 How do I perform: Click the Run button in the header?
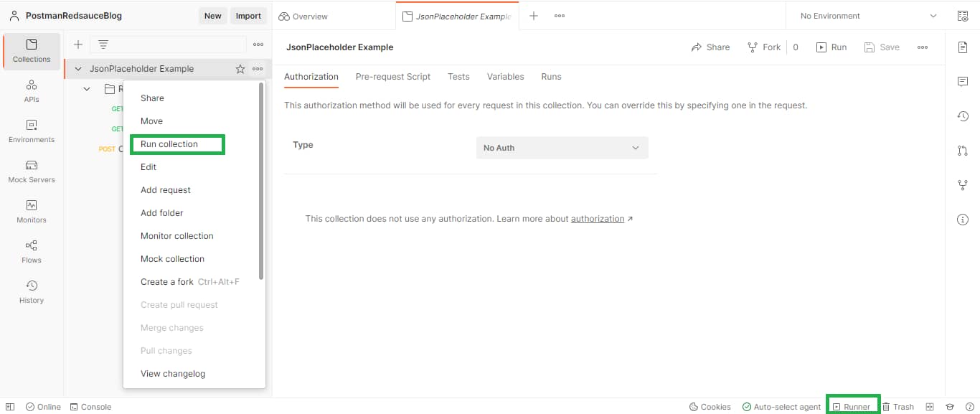[831, 47]
